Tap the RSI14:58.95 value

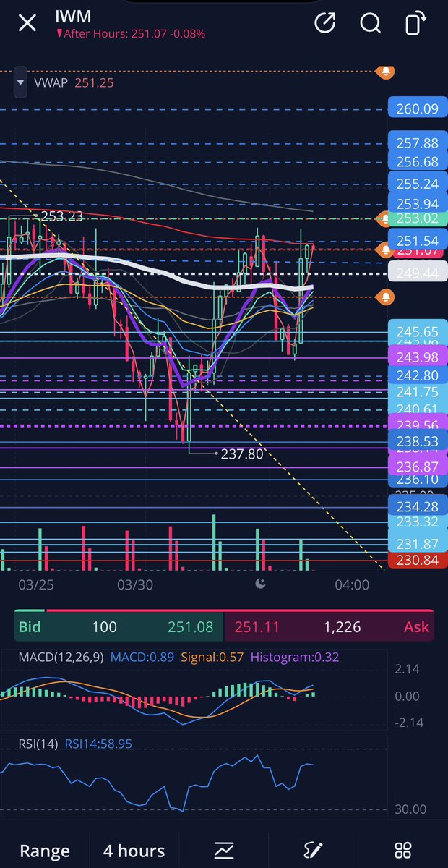click(98, 744)
